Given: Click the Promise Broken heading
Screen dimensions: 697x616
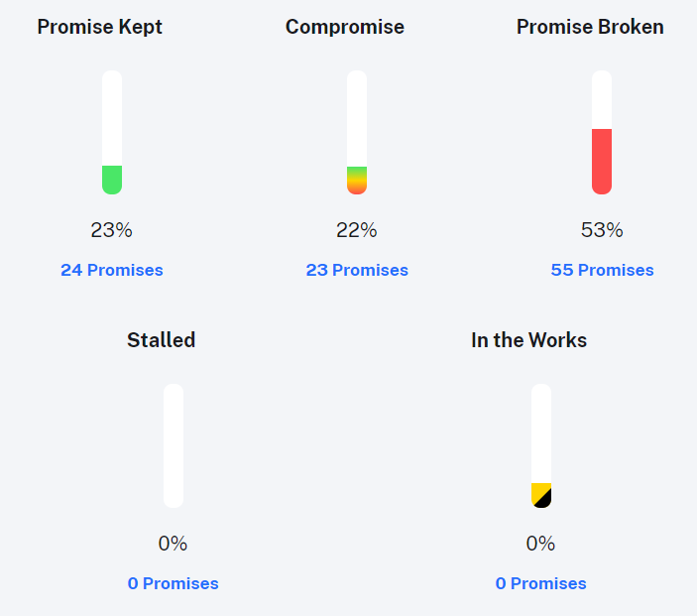Looking at the screenshot, I should (590, 27).
